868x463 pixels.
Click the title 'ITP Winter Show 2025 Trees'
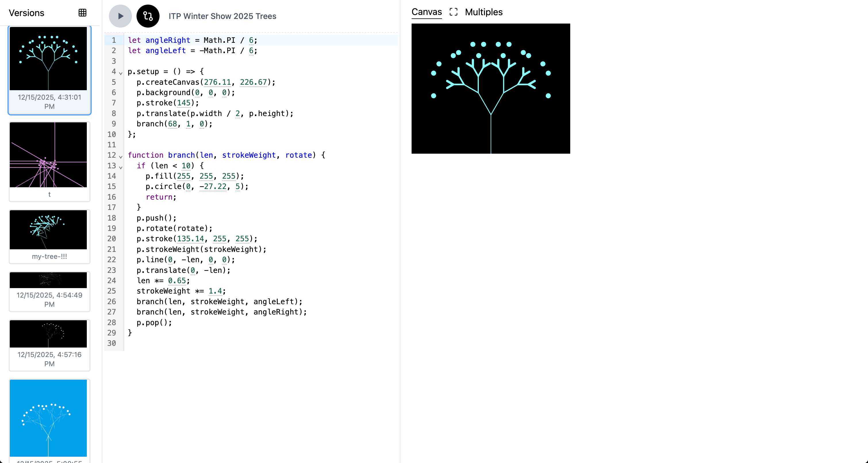[x=222, y=16]
